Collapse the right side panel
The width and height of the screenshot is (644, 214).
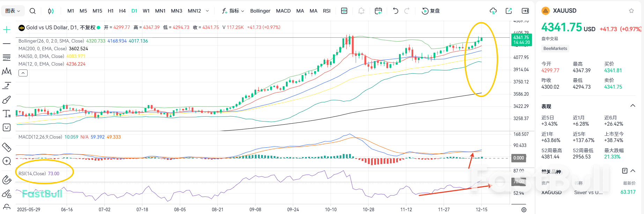pyautogui.click(x=525, y=11)
